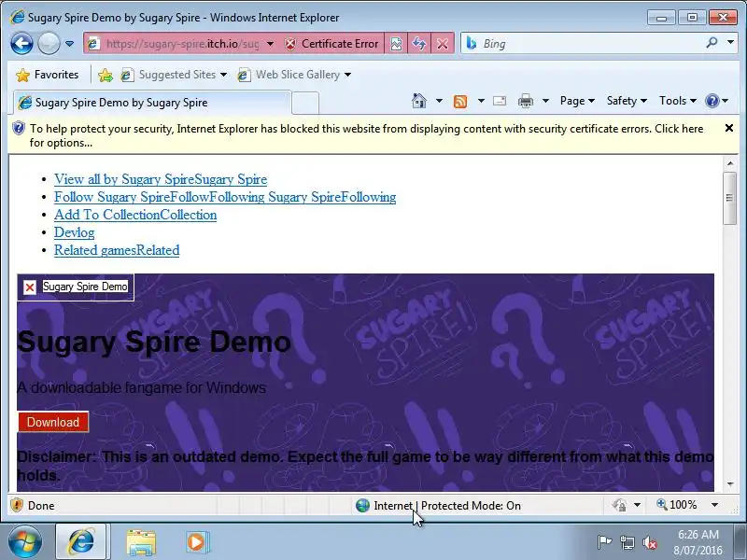This screenshot has width=747, height=560.
Task: Click the address bar URL field
Action: pos(182,44)
